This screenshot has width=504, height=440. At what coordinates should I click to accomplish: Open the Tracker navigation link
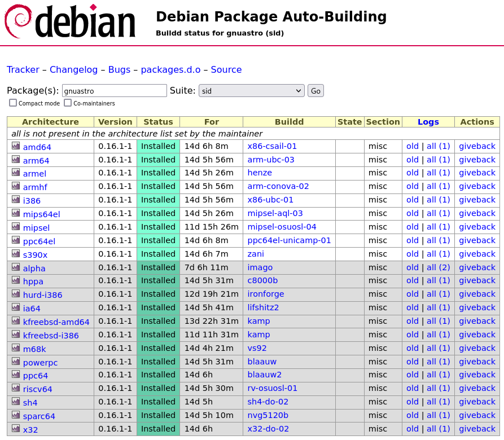pyautogui.click(x=23, y=70)
